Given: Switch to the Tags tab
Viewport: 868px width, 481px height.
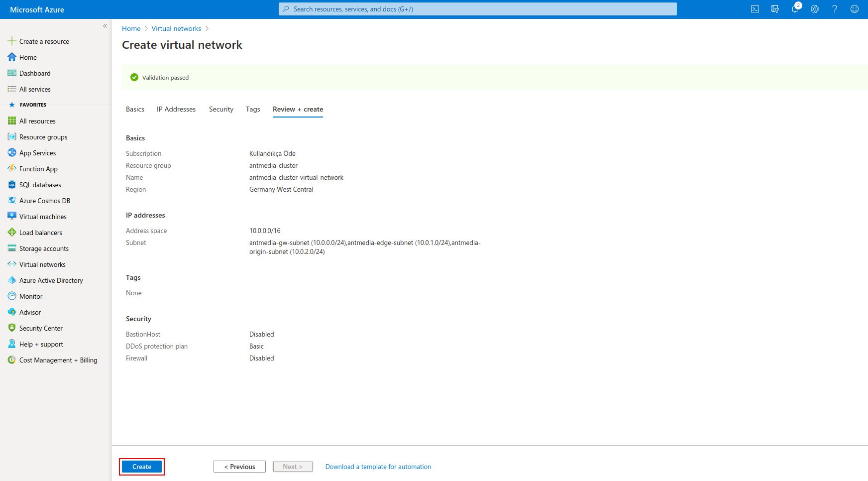Looking at the screenshot, I should [253, 109].
